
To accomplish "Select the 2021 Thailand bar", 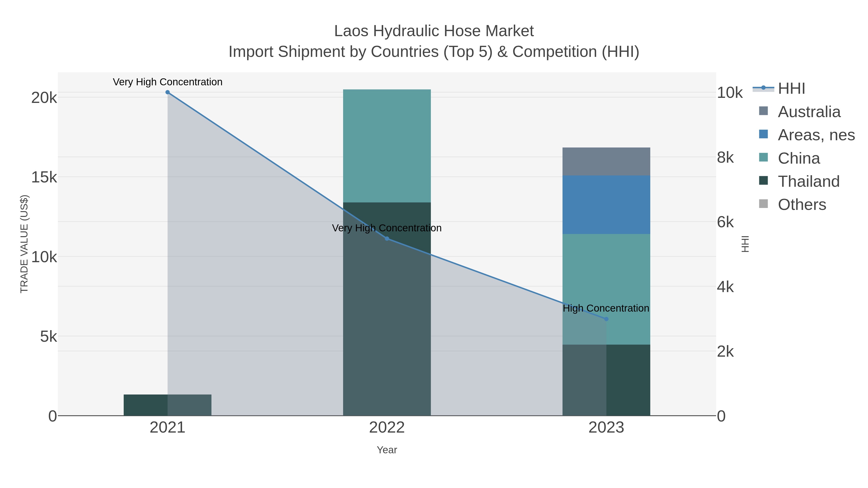I will [x=168, y=405].
